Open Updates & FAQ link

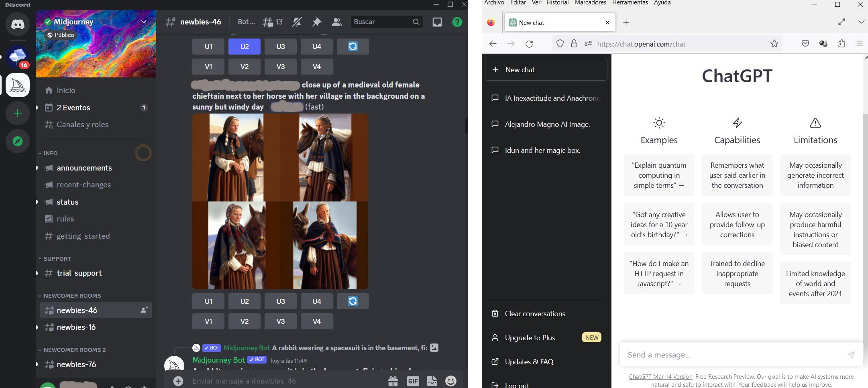pos(546,362)
